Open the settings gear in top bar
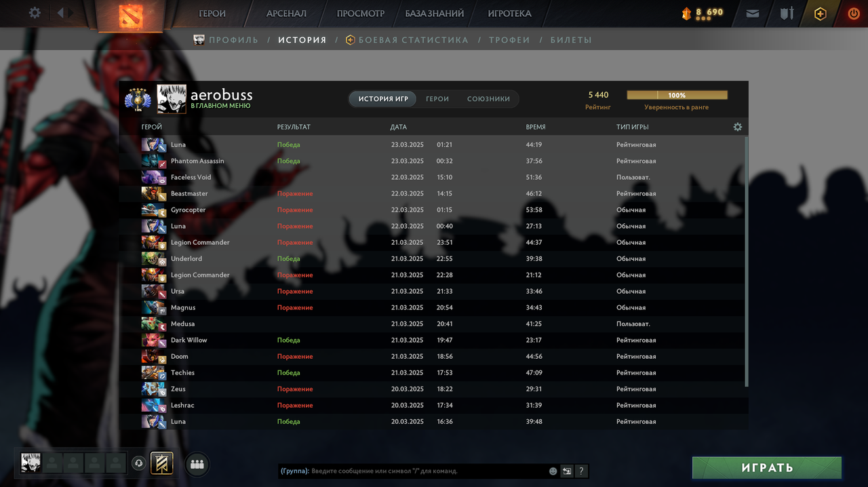 click(x=35, y=13)
